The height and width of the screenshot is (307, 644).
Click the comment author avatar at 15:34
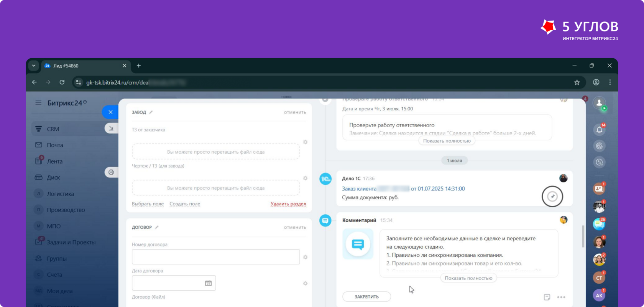coord(563,220)
